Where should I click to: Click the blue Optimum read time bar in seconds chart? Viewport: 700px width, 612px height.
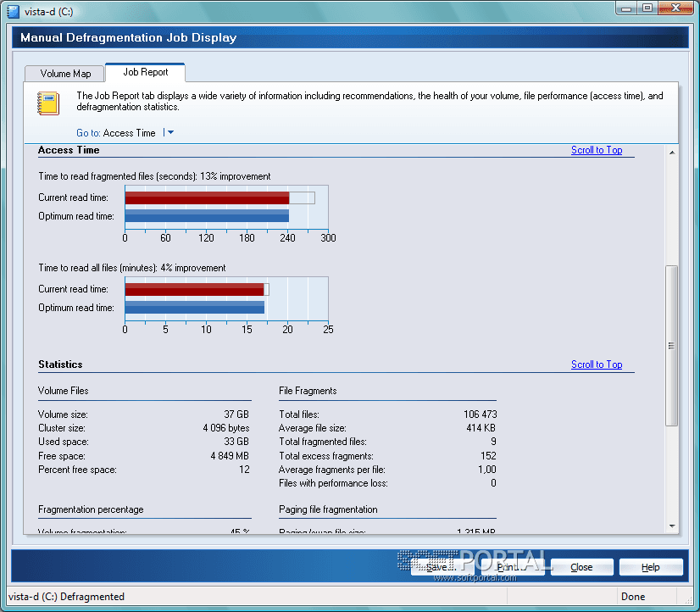207,216
